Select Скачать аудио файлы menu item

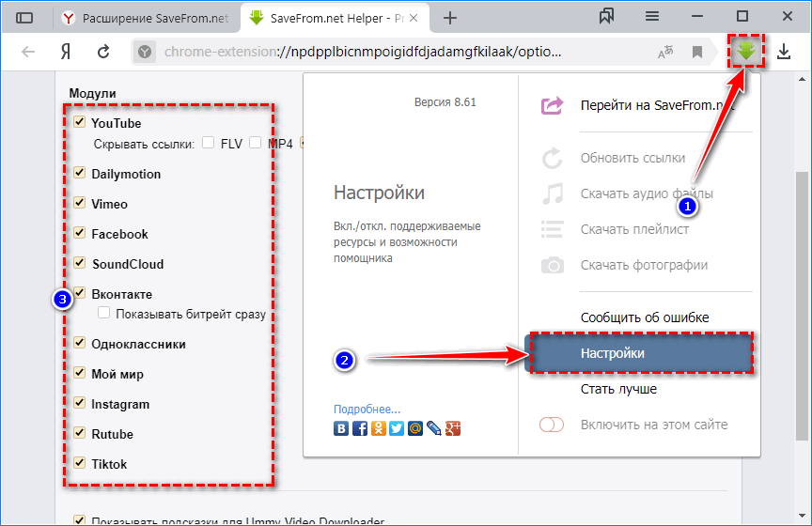647,193
